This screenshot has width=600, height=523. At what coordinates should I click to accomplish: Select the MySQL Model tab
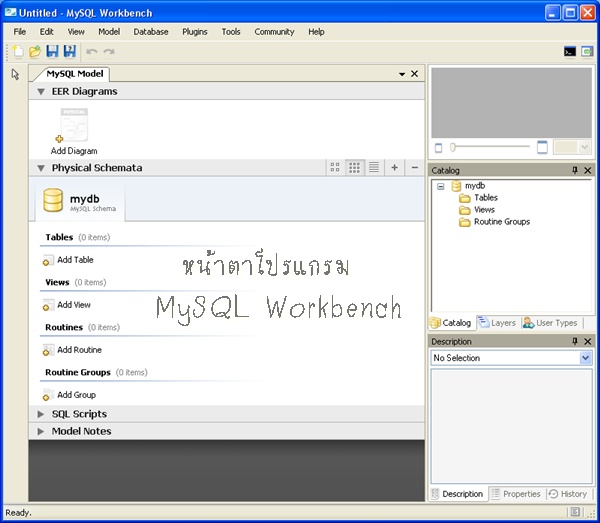[x=75, y=74]
